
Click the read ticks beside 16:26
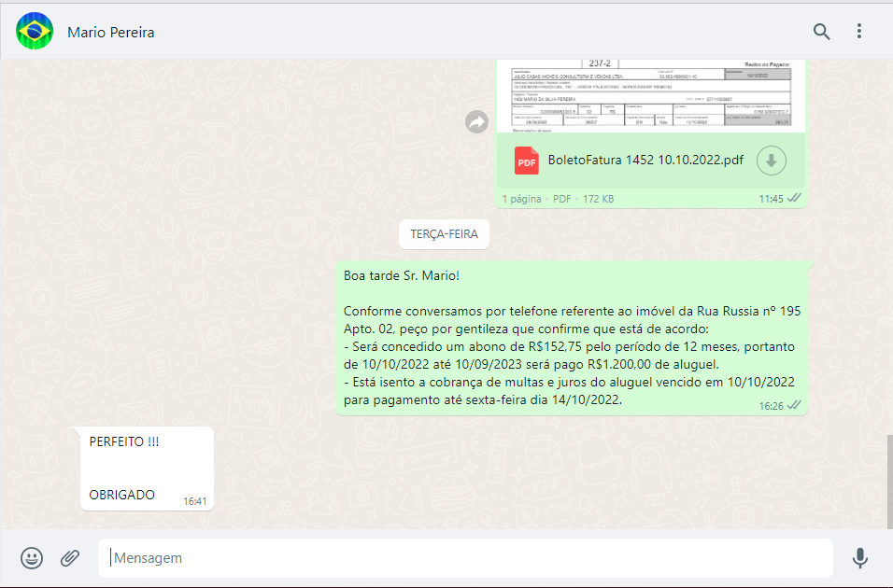(795, 405)
